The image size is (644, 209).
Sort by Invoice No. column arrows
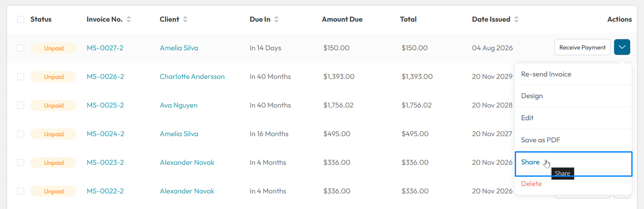point(129,19)
